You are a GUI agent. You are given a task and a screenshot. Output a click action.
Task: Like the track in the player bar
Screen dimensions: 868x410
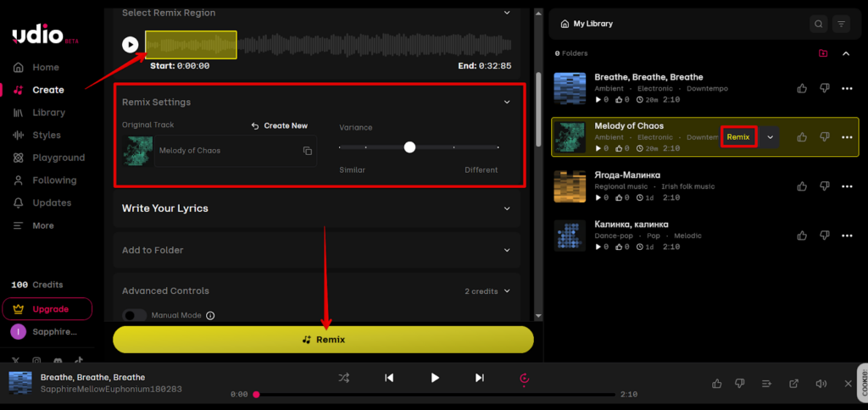click(717, 384)
